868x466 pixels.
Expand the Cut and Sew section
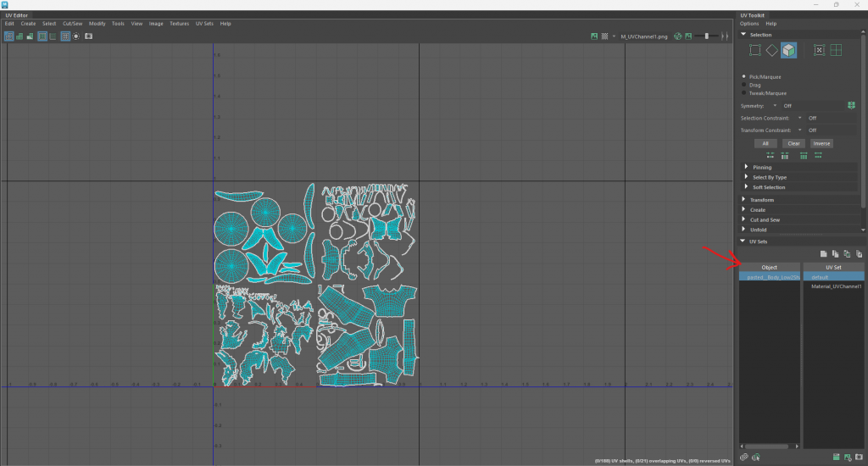click(743, 219)
